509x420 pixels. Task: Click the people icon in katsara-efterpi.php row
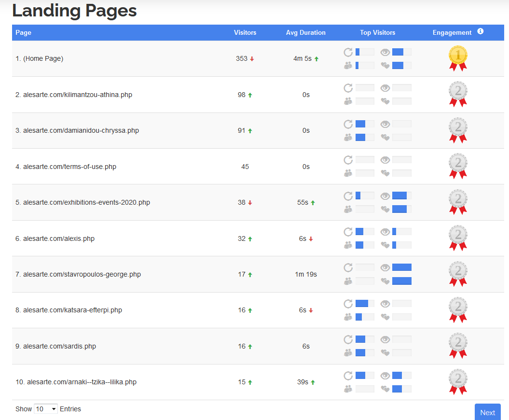348,317
